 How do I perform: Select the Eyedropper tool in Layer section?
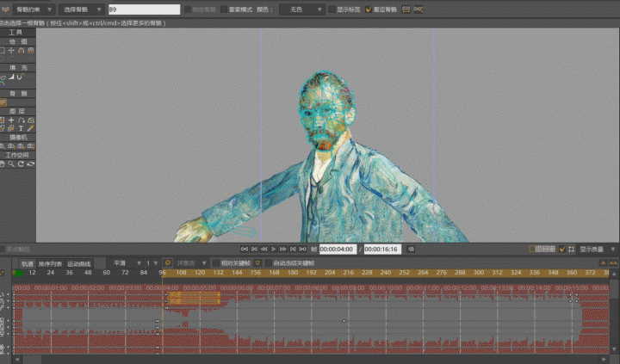pos(30,128)
